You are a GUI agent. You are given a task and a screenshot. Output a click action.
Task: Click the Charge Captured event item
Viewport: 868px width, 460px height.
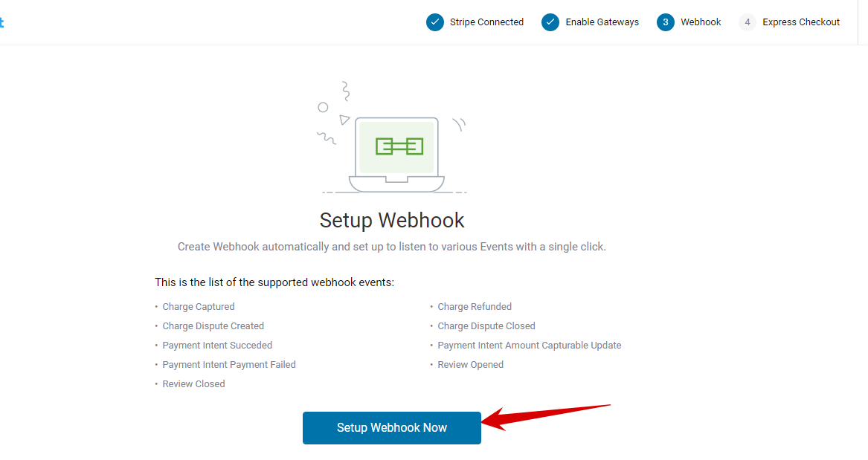point(199,307)
